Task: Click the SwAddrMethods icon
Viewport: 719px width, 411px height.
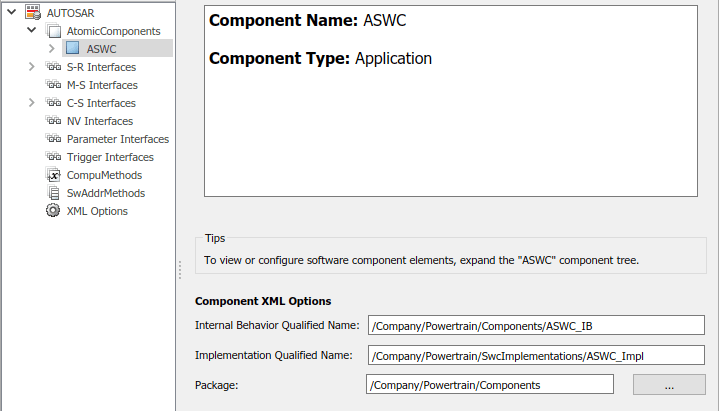Action: point(54,193)
